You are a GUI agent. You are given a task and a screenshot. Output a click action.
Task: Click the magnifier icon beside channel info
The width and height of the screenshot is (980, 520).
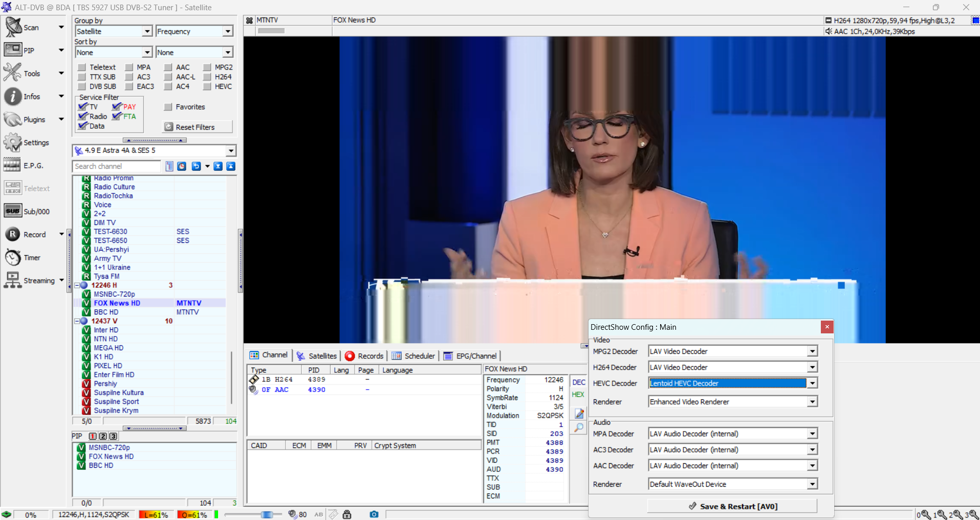(x=579, y=427)
